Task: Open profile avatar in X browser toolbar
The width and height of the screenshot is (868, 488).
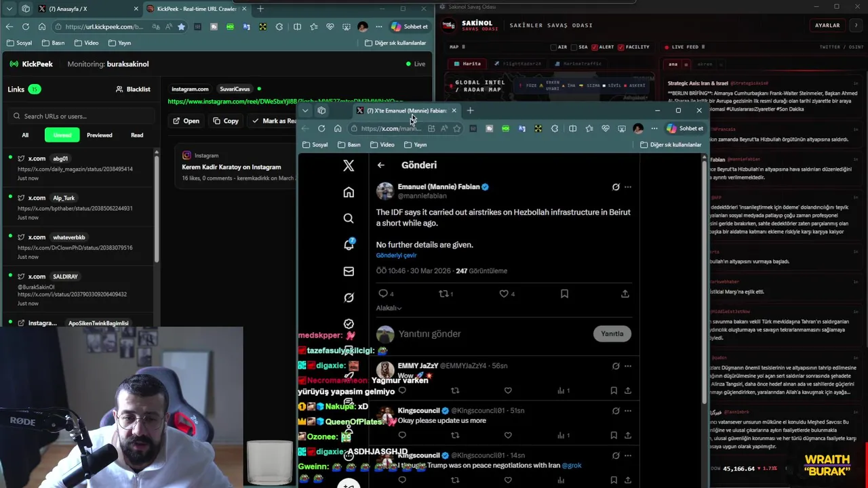Action: (638, 129)
